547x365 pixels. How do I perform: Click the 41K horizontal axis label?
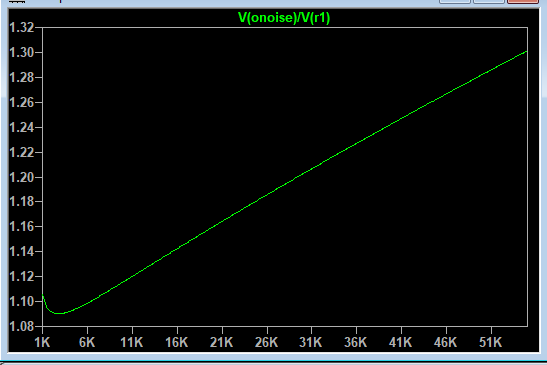[x=401, y=342]
